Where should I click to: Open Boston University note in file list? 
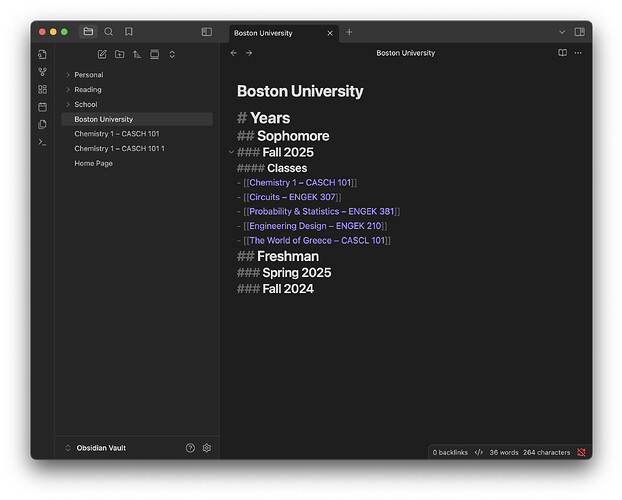137,119
